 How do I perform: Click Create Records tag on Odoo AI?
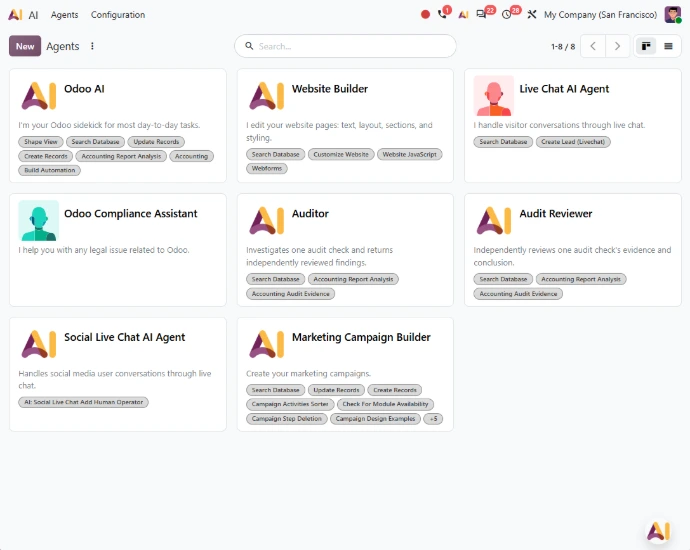pos(46,156)
